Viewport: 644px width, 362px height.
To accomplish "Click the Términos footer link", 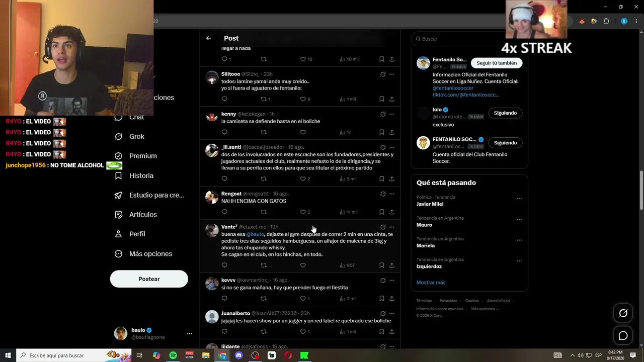I will tap(424, 301).
